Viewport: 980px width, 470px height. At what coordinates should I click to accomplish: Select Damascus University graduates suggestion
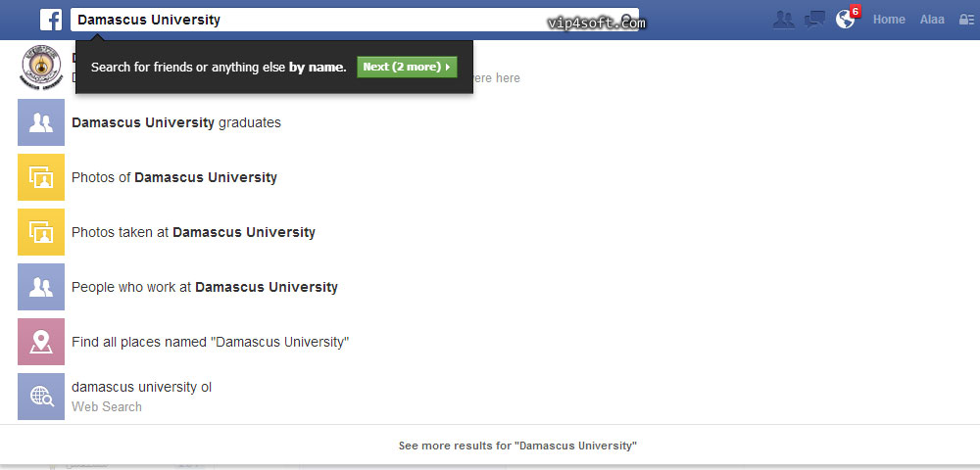point(176,123)
